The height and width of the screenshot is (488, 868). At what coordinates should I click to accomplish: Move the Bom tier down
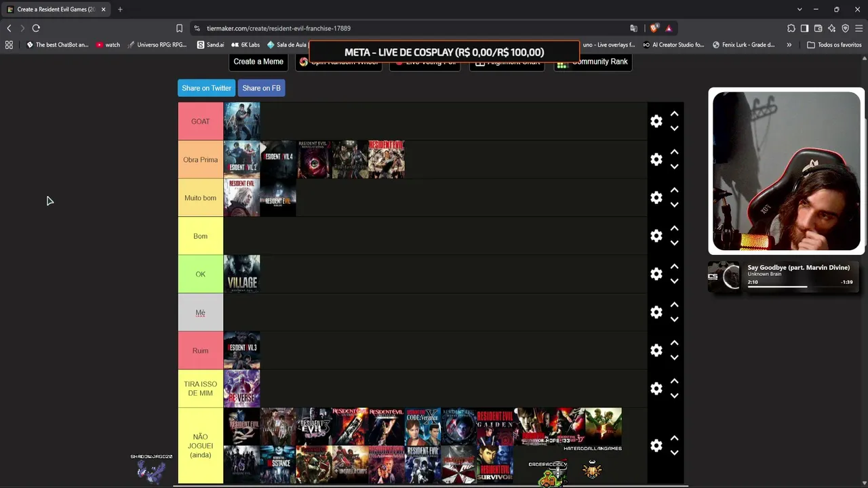[674, 243]
